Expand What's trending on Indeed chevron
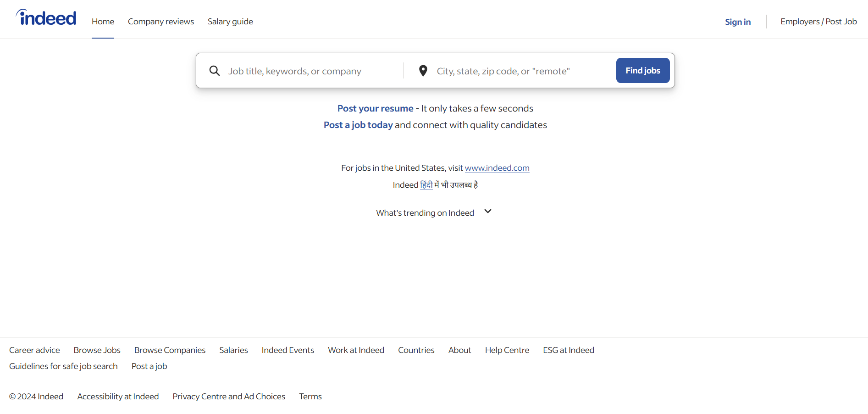Viewport: 868px width, 414px height. point(487,212)
